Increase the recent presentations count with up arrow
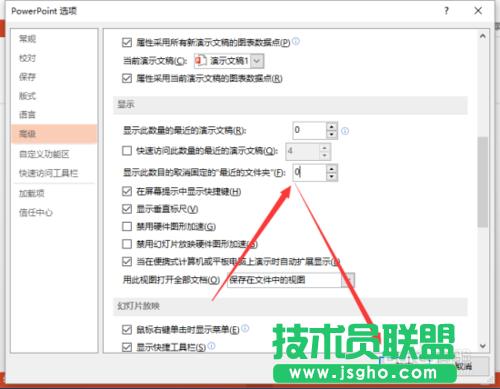This screenshot has height=389, width=500. coord(332,127)
